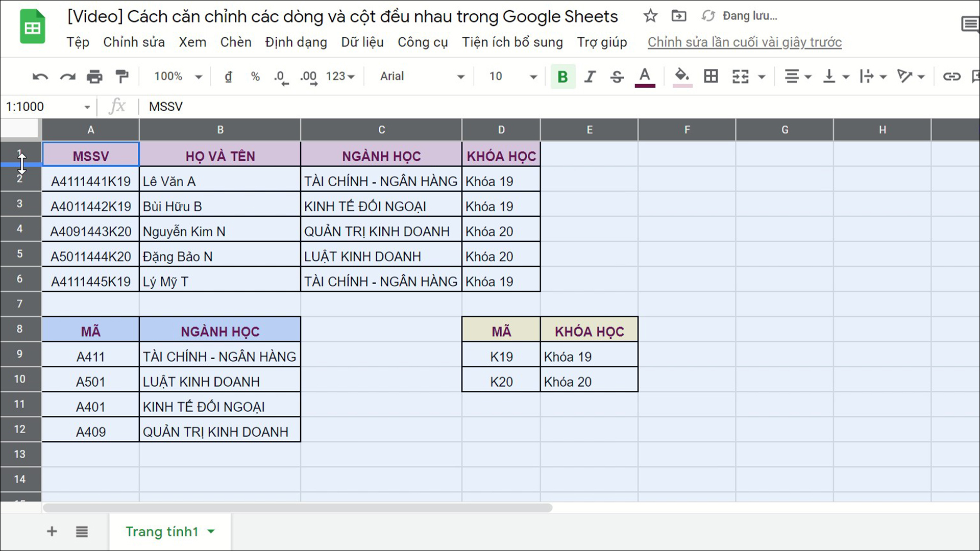Select column F header
The image size is (980, 551).
click(x=687, y=130)
